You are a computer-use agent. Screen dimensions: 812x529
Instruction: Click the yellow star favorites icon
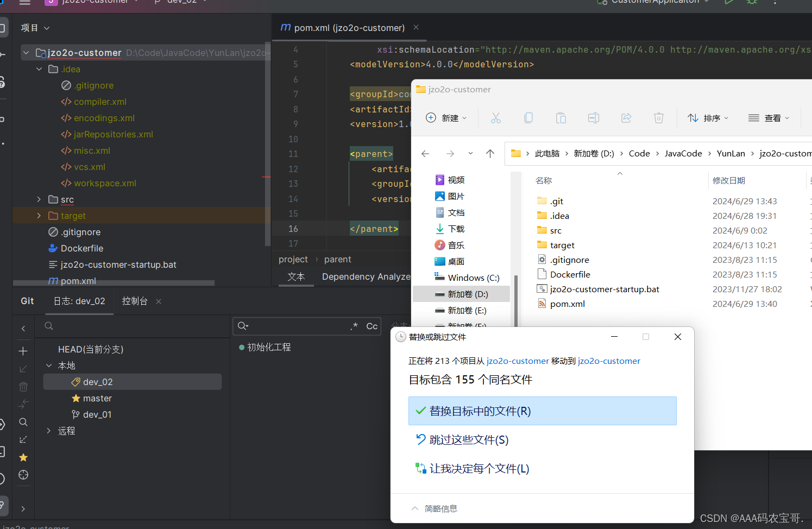coord(23,457)
